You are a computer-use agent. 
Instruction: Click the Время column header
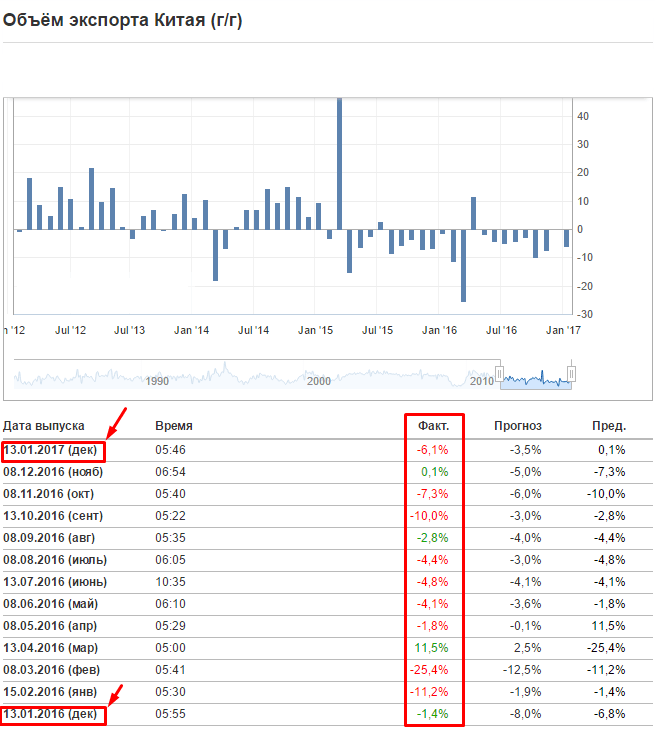point(174,426)
